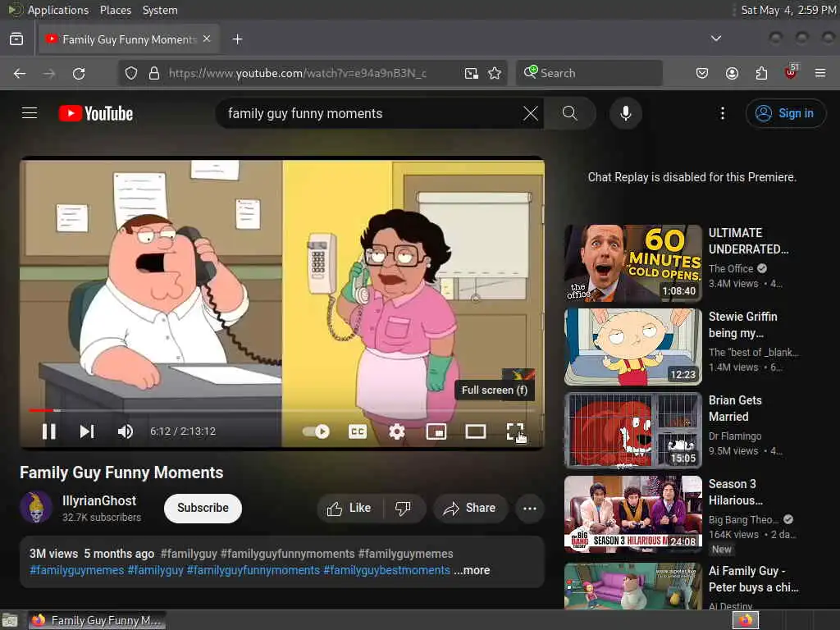Open Pocket save icon
Viewport: 840px width, 630px height.
tap(702, 73)
